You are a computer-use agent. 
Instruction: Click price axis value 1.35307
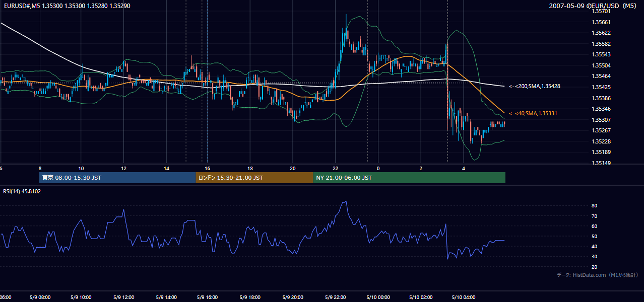pos(602,120)
